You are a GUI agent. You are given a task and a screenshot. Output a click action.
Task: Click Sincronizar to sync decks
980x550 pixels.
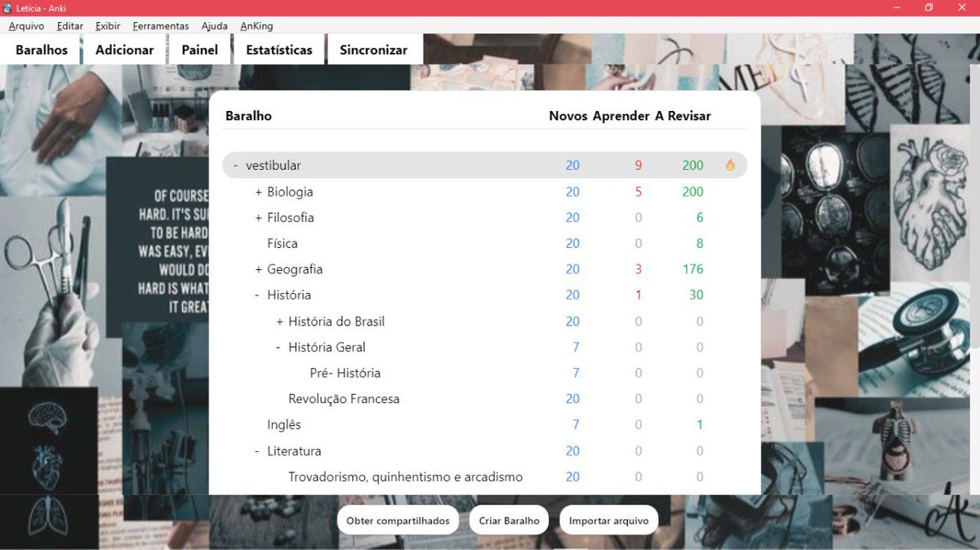tap(374, 50)
